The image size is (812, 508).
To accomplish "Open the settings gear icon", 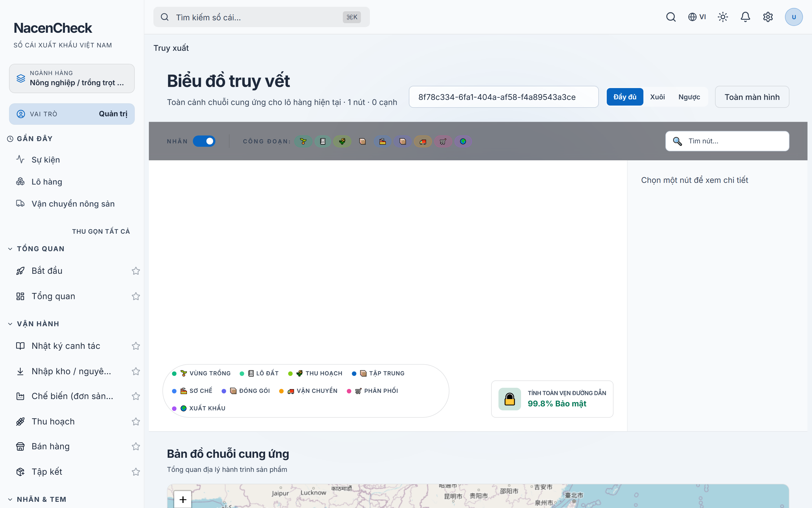I will pyautogui.click(x=768, y=17).
